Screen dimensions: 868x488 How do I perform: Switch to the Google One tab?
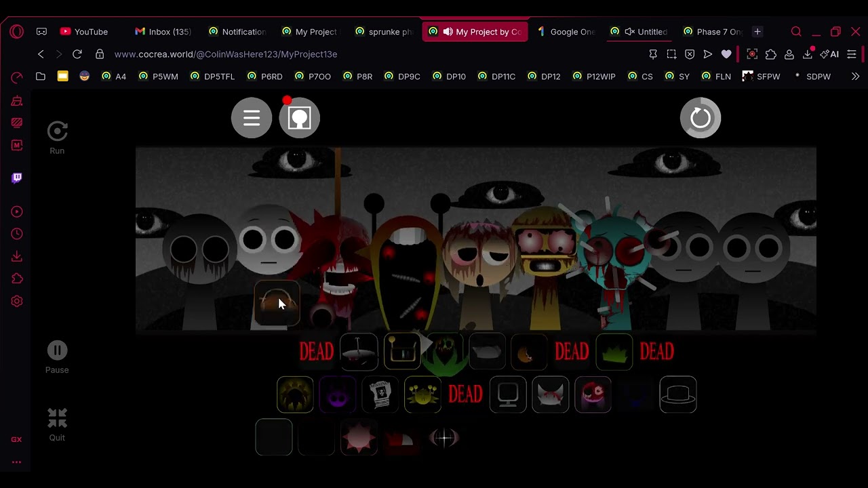pyautogui.click(x=566, y=32)
